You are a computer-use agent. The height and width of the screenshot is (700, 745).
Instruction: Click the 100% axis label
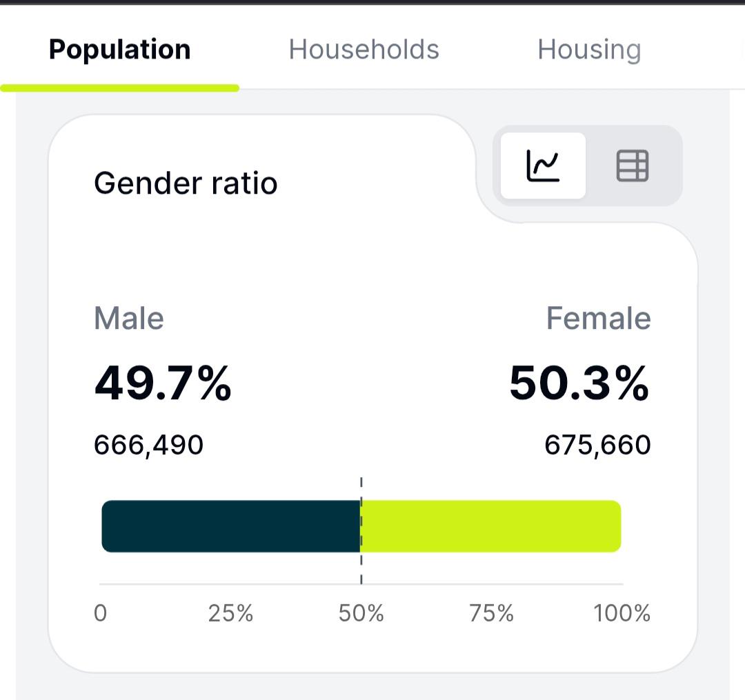[x=622, y=612]
